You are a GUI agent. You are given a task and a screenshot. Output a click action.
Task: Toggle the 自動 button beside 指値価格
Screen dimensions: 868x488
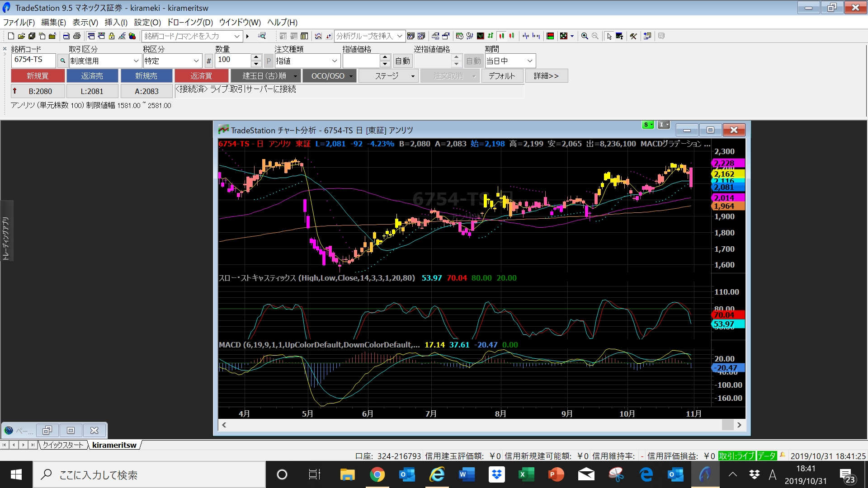click(x=402, y=61)
